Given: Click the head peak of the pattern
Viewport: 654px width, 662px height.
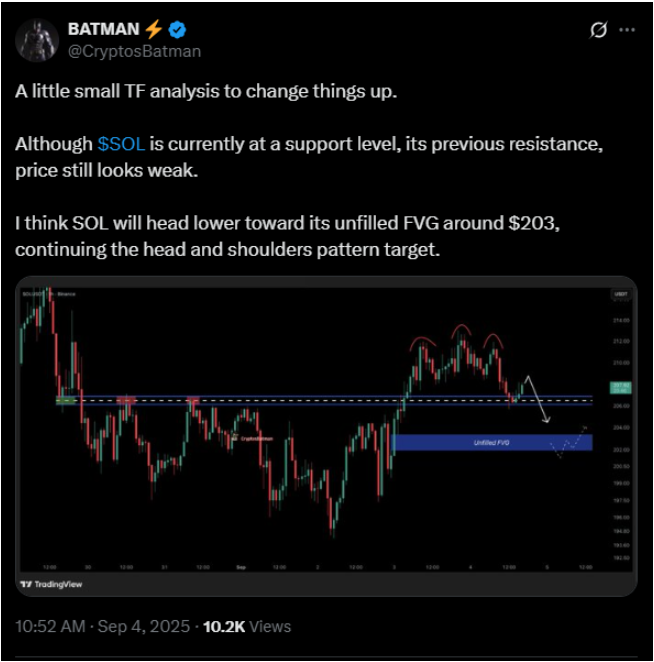Looking at the screenshot, I should (461, 328).
